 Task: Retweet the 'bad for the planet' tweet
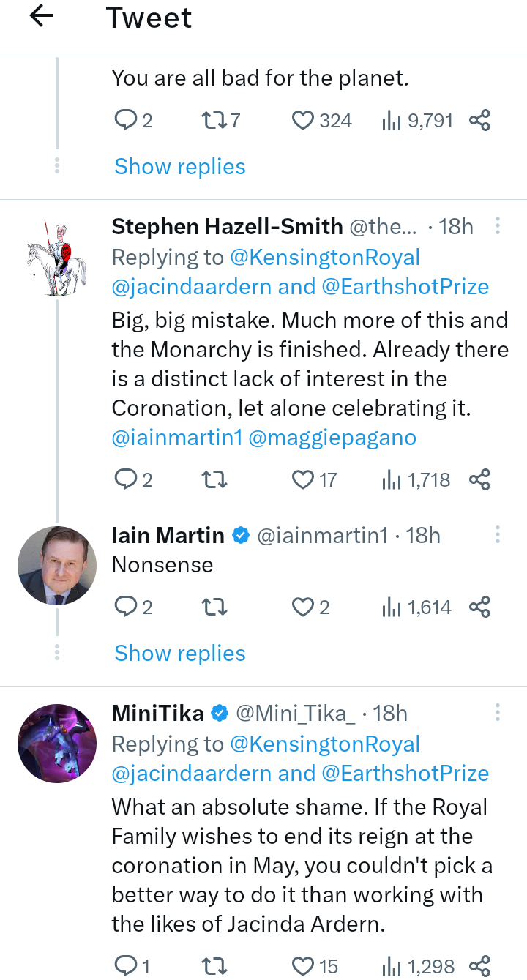pos(214,121)
